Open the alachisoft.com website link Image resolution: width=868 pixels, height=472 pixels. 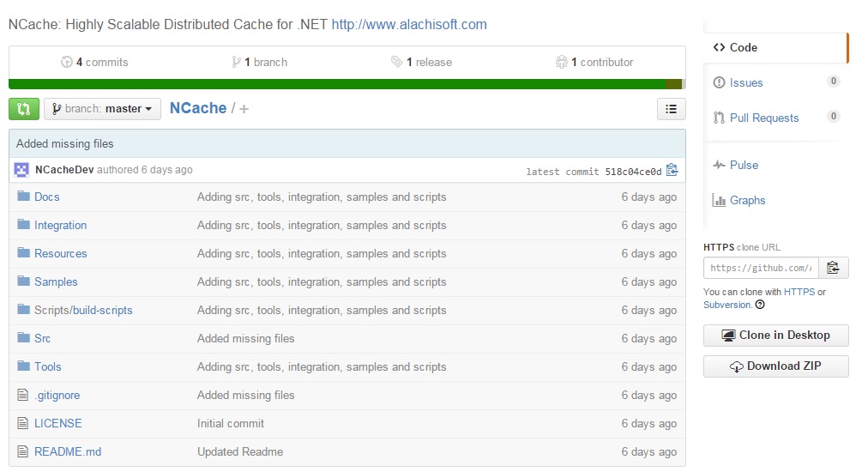click(409, 24)
